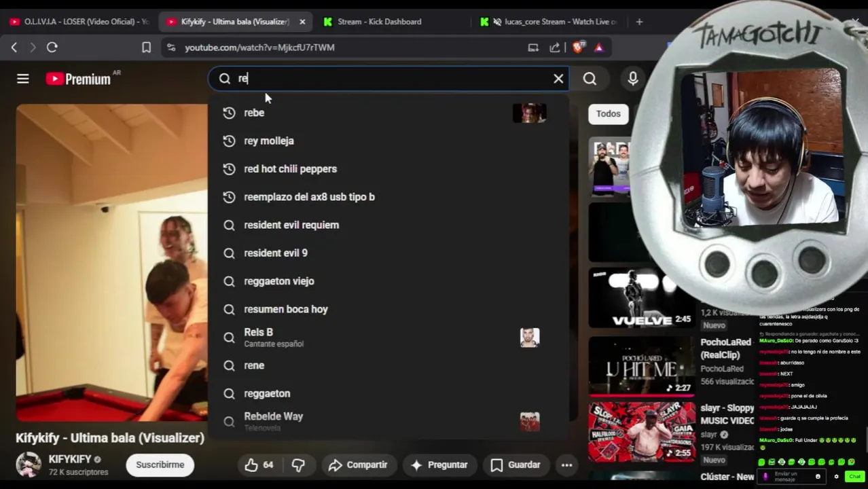The image size is (868, 489).
Task: Go to YouTube Premium home logo
Action: pyautogui.click(x=79, y=79)
